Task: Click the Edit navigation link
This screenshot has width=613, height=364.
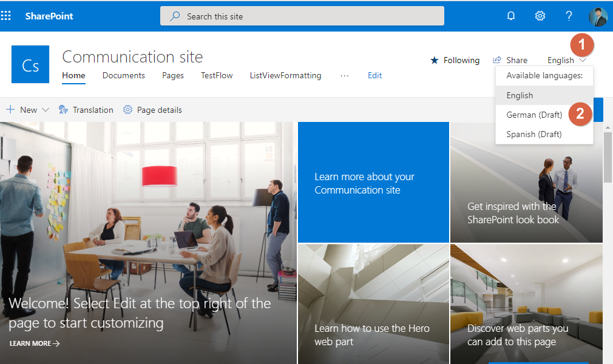Action: click(x=374, y=75)
